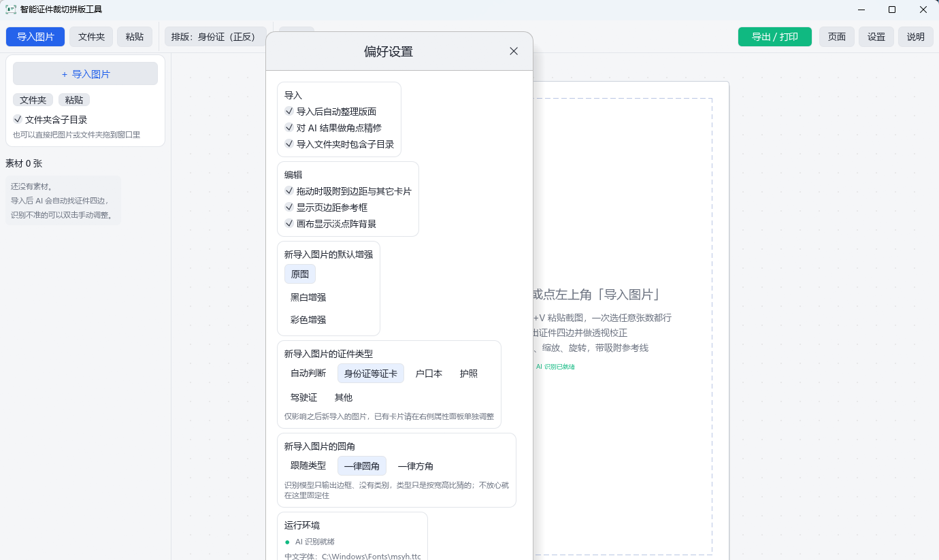Select 跟随类型 corner option
This screenshot has height=560, width=939.
coord(308,466)
